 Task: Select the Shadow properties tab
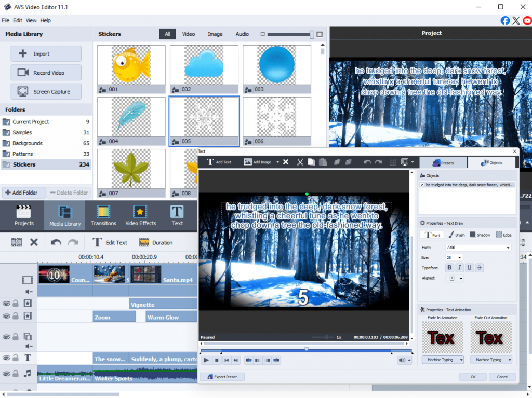tap(480, 235)
